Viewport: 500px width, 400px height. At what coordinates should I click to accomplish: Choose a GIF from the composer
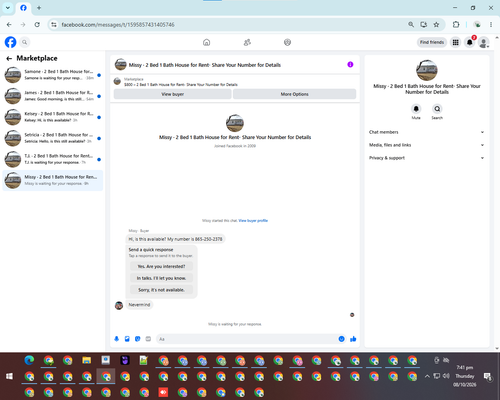pos(148,339)
